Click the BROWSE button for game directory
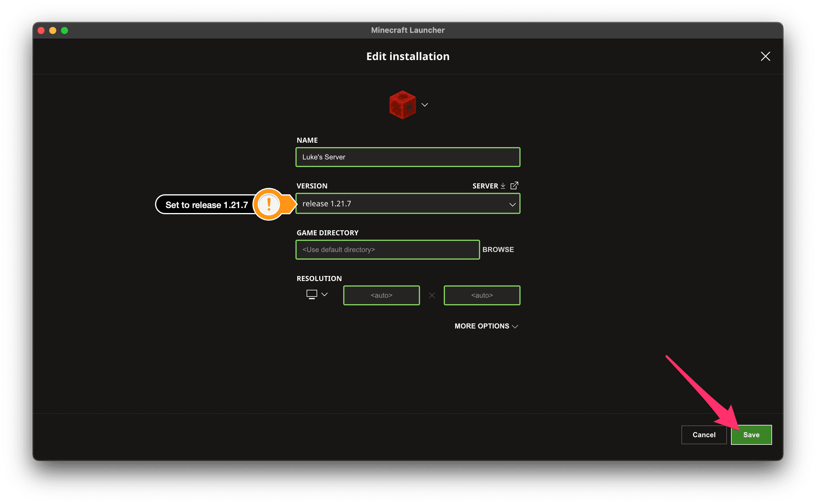The height and width of the screenshot is (504, 816). point(498,249)
